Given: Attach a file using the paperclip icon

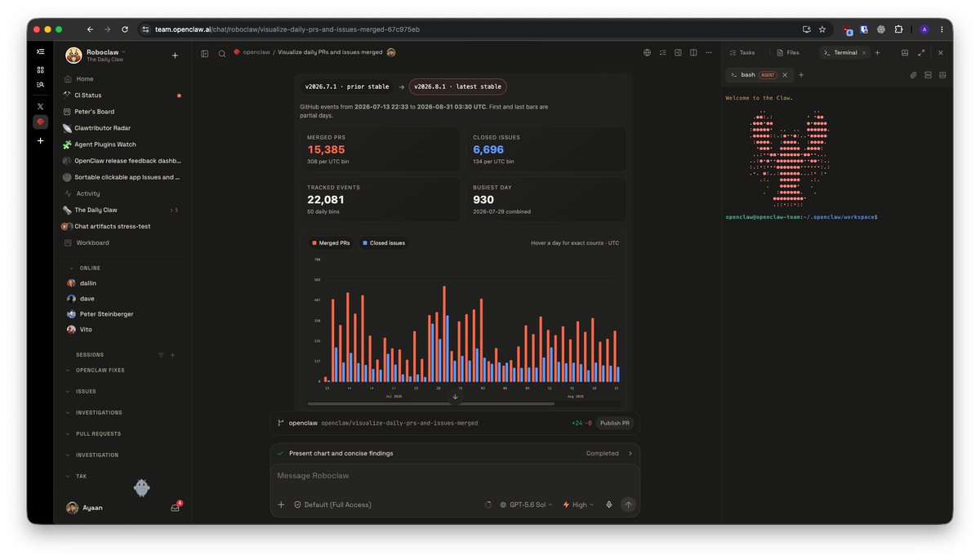Looking at the screenshot, I should [913, 75].
